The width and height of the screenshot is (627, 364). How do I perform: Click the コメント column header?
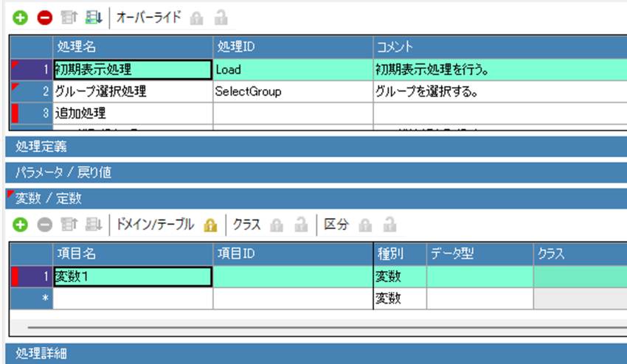tap(500, 47)
